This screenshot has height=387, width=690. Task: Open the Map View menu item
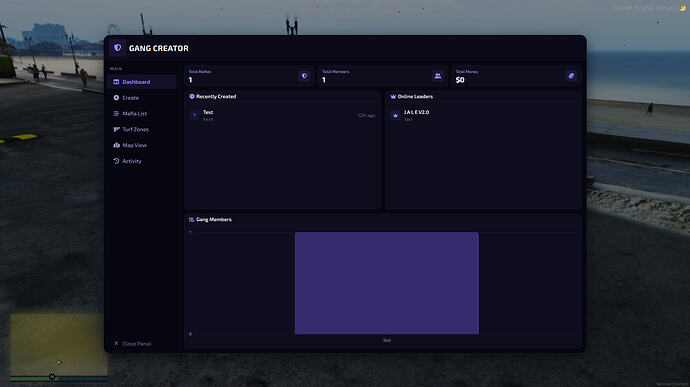tap(141, 145)
